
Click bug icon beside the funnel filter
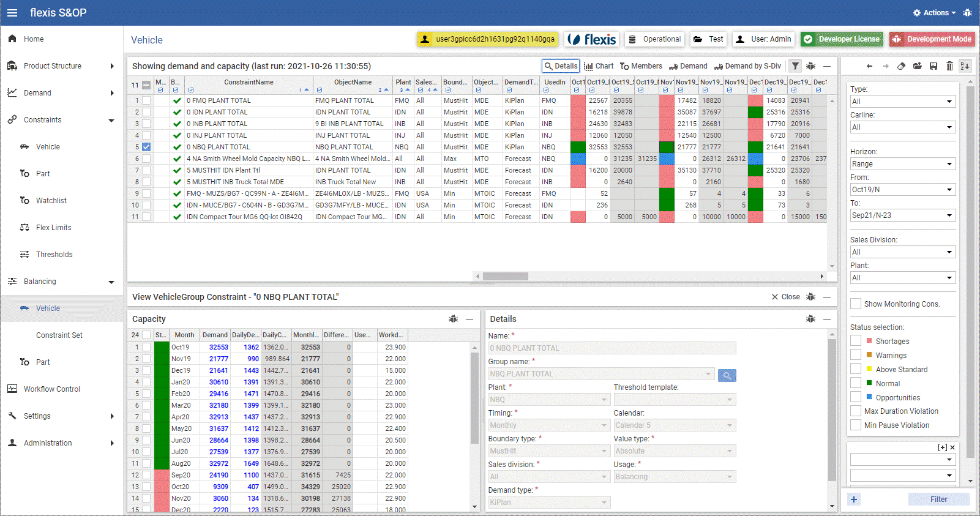(x=810, y=66)
